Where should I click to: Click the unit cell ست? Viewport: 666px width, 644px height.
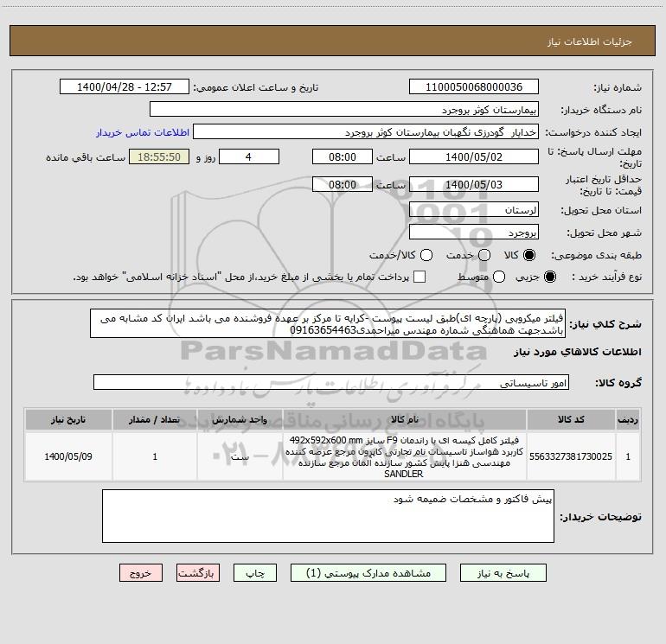tap(240, 456)
